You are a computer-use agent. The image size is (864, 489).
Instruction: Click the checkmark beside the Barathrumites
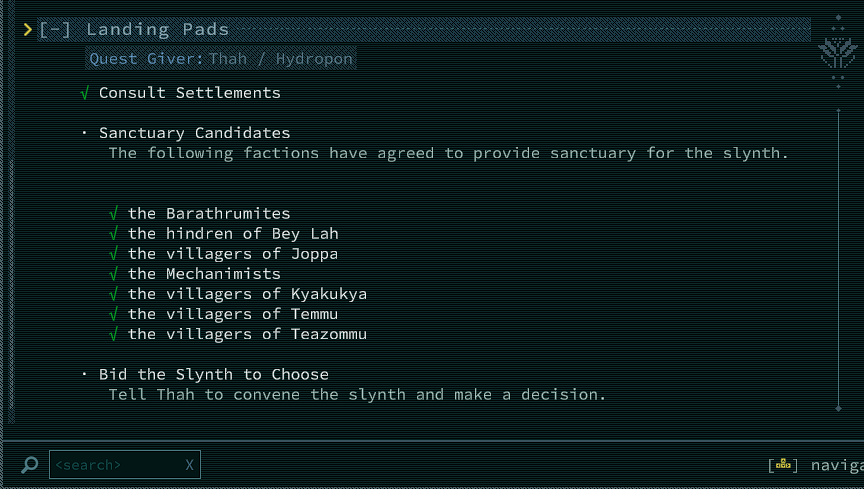[x=114, y=213]
